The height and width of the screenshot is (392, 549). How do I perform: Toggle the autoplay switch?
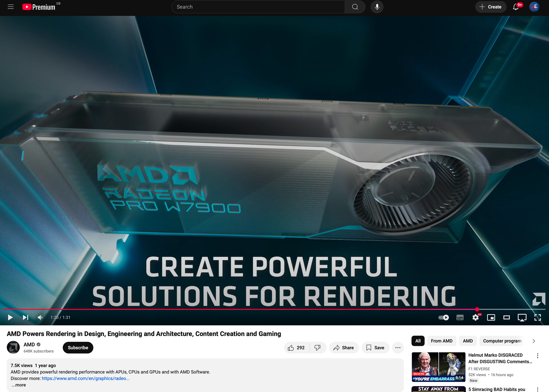point(443,317)
